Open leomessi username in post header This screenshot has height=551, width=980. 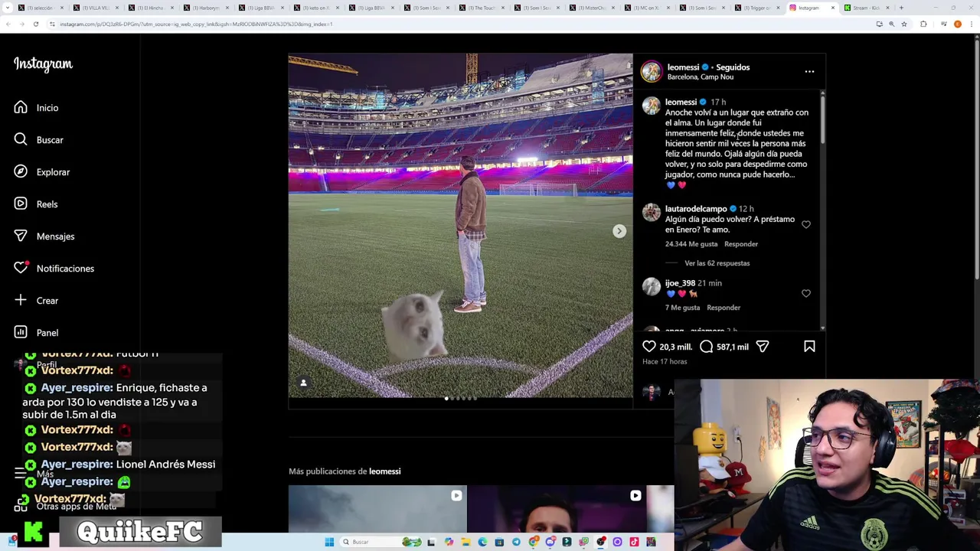tap(683, 67)
